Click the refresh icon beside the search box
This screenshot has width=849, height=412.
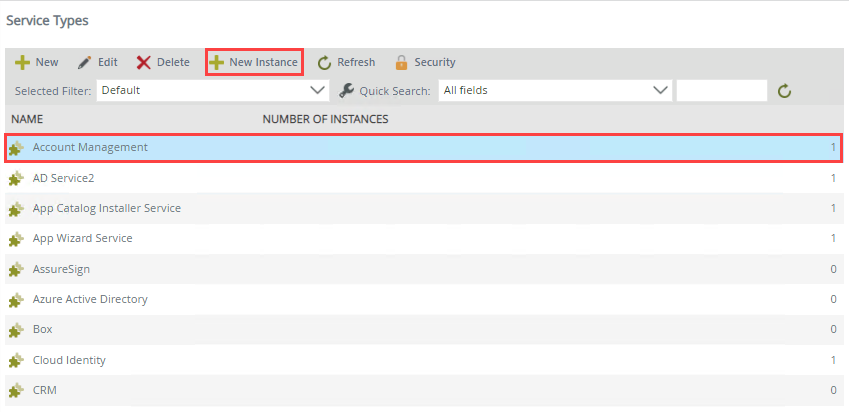coord(785,91)
